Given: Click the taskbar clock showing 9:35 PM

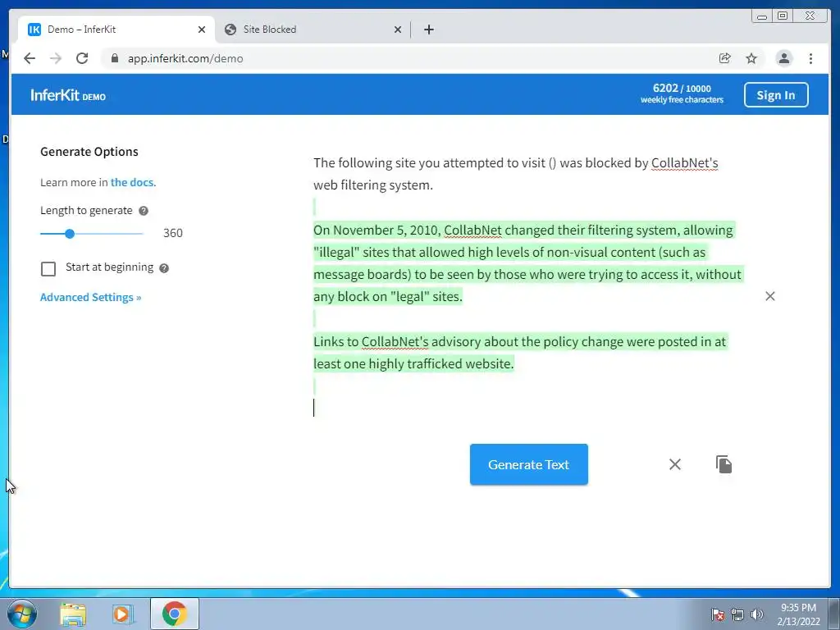Looking at the screenshot, I should point(798,614).
